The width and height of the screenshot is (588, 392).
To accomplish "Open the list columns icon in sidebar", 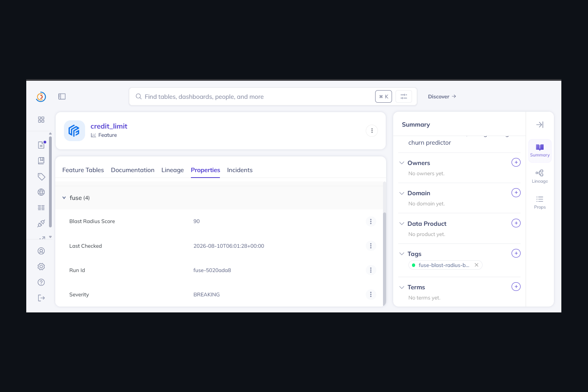I will tap(41, 208).
